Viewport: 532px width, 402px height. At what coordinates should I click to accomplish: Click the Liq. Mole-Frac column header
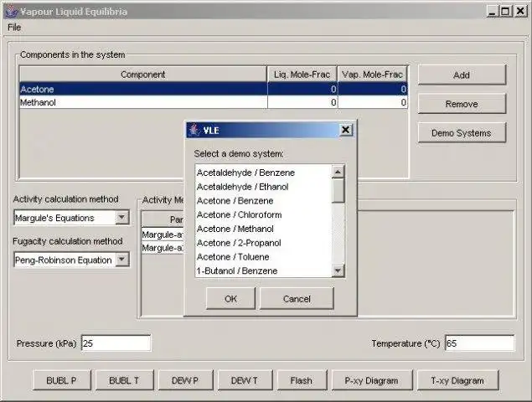click(302, 75)
